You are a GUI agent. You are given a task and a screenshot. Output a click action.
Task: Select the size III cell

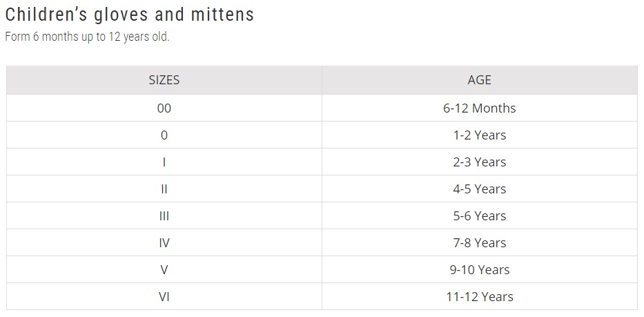pyautogui.click(x=164, y=216)
